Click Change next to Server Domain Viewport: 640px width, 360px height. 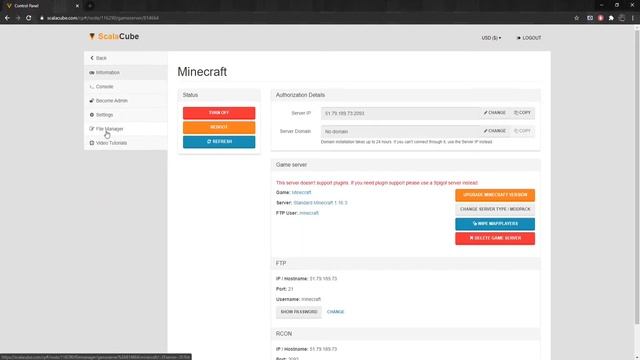coord(495,131)
